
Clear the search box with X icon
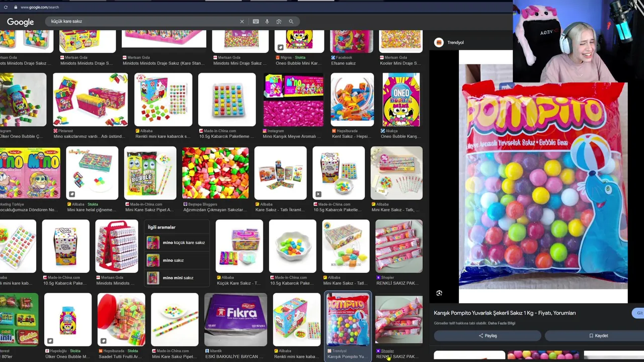[242, 22]
